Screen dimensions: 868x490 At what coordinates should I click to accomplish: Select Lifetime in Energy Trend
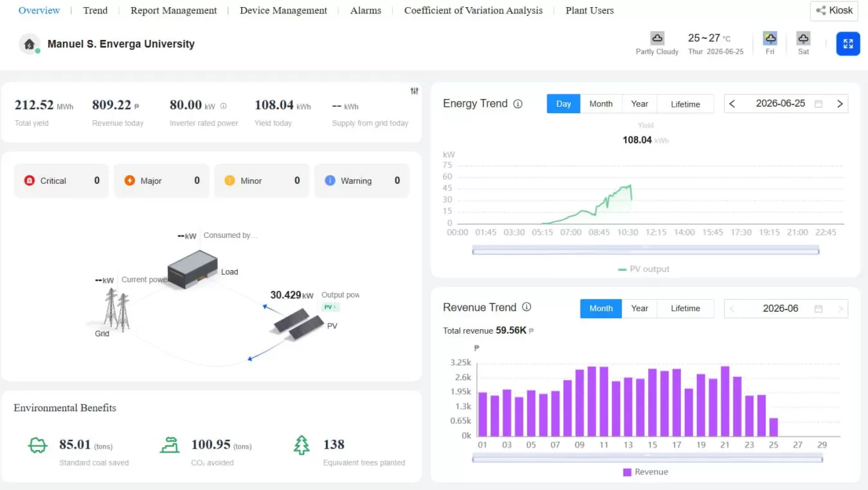coord(685,104)
